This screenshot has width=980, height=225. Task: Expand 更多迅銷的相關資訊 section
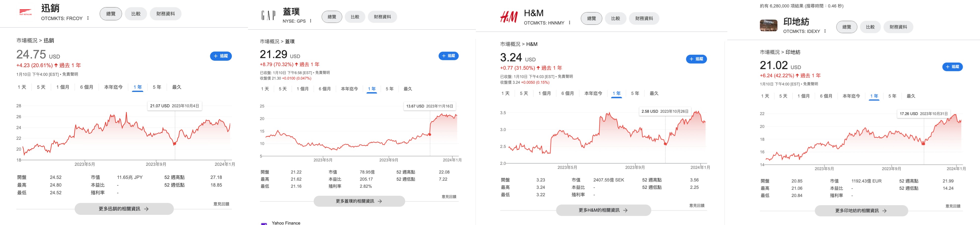[124, 209]
